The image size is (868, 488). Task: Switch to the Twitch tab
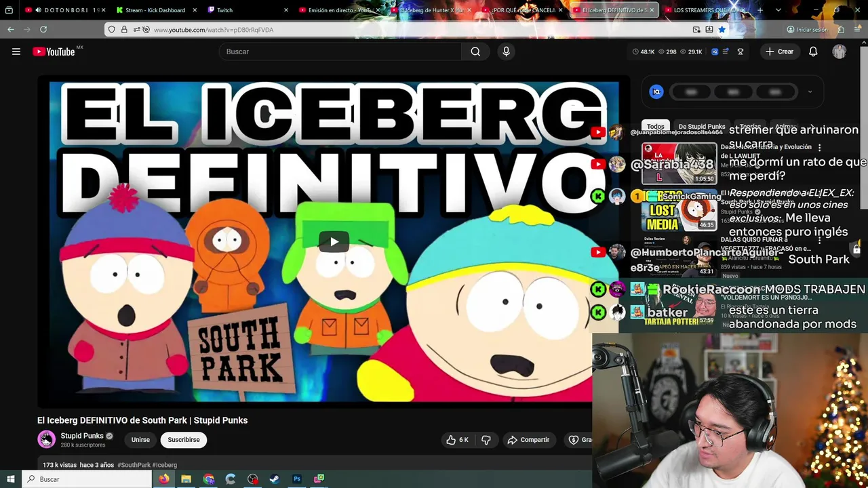(x=248, y=10)
